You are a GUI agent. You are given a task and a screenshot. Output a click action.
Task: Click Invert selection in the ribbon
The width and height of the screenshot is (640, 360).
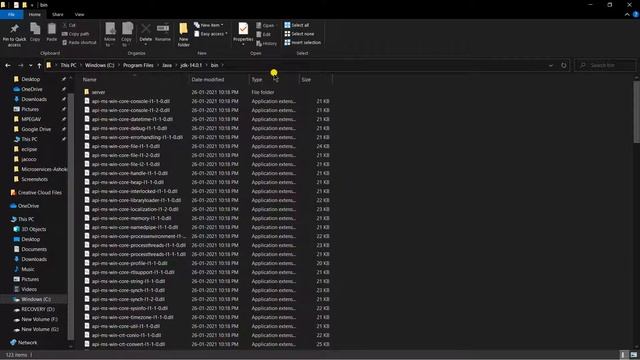[x=302, y=42]
